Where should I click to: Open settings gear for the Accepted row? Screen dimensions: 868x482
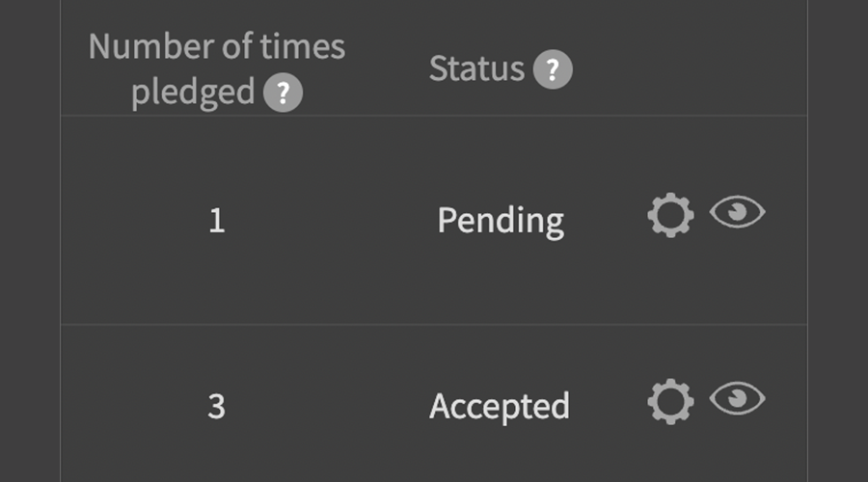pos(670,401)
